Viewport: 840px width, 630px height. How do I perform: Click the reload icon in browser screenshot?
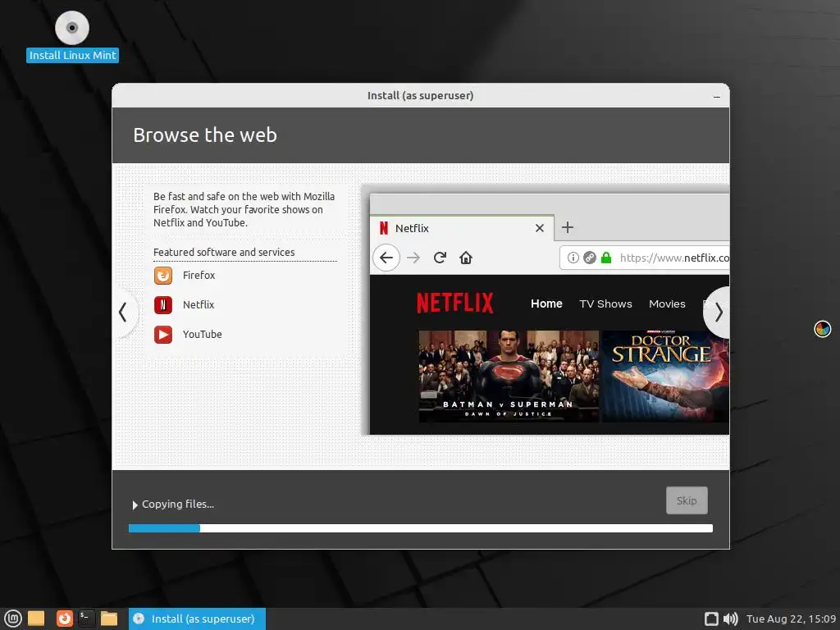440,258
